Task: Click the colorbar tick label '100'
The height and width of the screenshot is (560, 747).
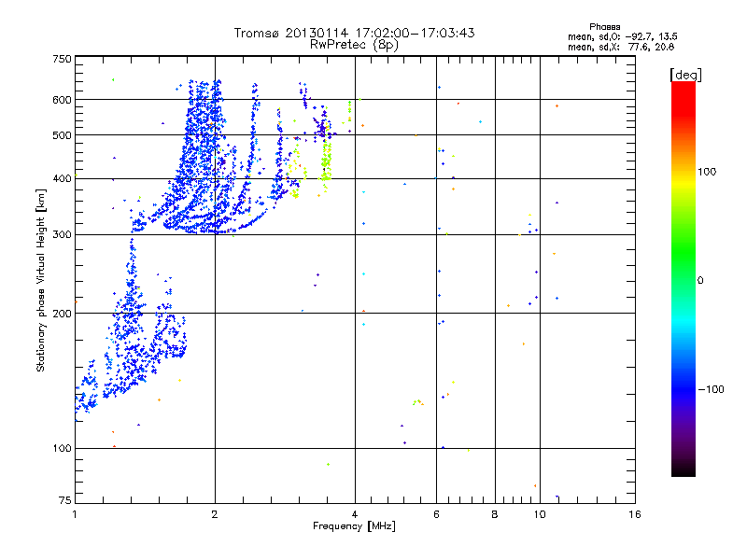Action: (x=707, y=172)
